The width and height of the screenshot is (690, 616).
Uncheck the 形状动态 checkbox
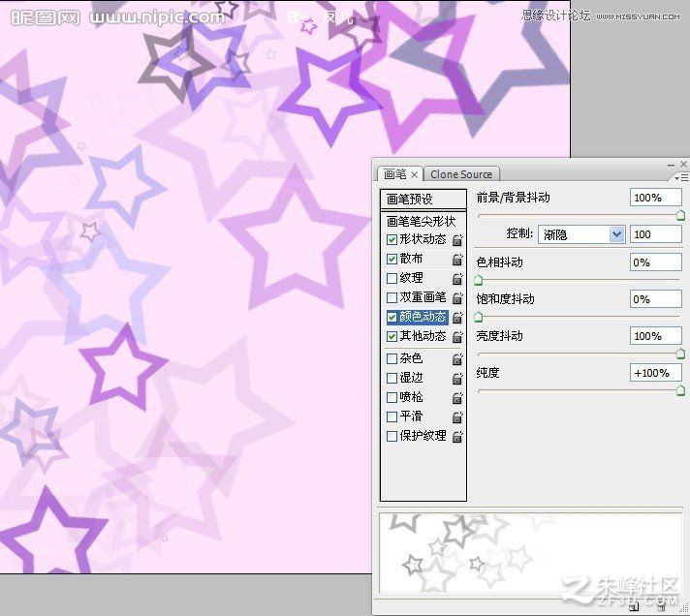392,239
